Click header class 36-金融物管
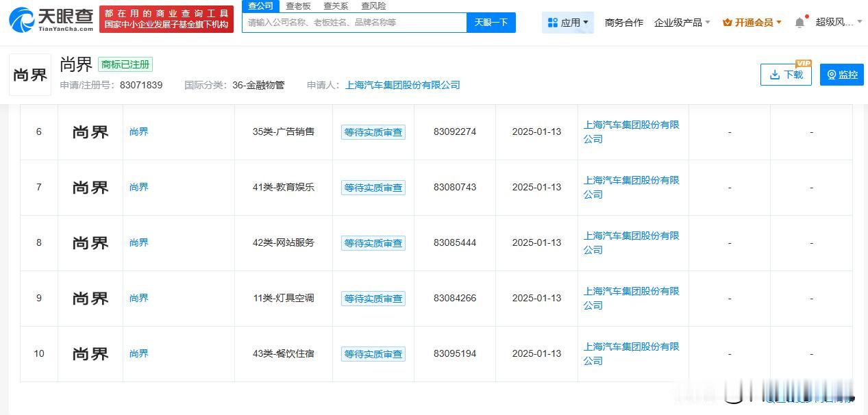This screenshot has height=415, width=868. pos(258,85)
